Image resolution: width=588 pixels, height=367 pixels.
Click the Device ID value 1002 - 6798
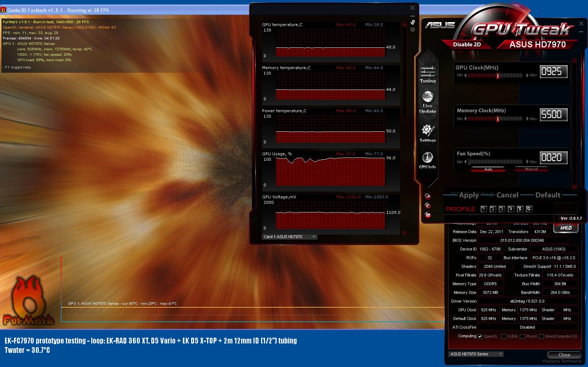click(x=490, y=249)
